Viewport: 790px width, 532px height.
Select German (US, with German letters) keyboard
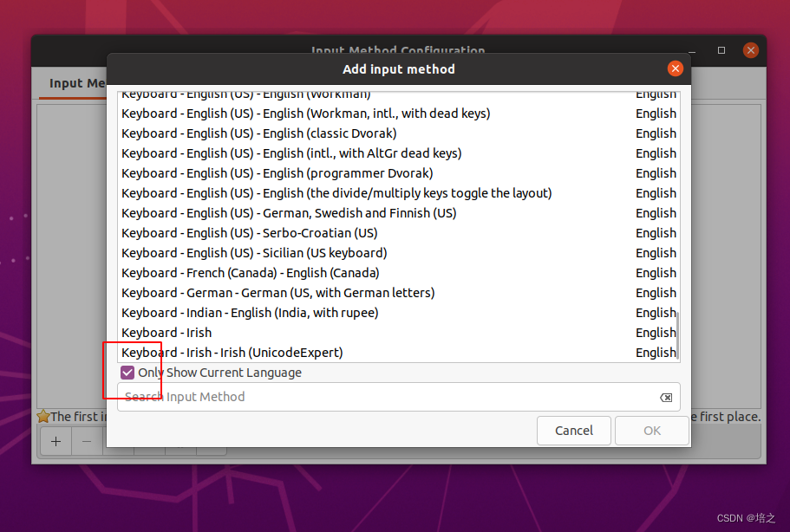click(x=399, y=293)
